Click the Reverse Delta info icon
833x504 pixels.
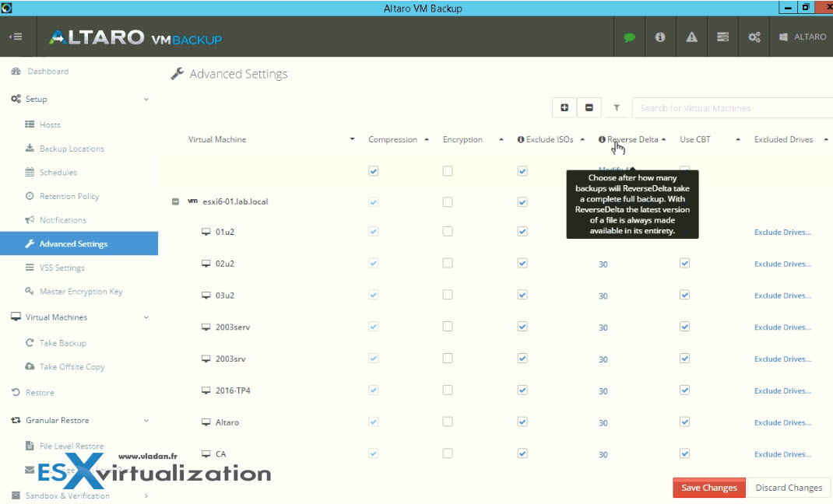tap(602, 139)
